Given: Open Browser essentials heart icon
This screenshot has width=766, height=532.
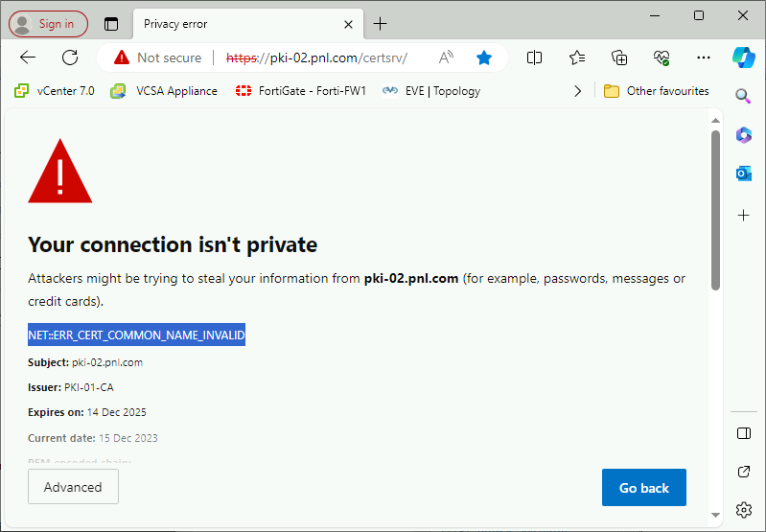Looking at the screenshot, I should (x=662, y=58).
